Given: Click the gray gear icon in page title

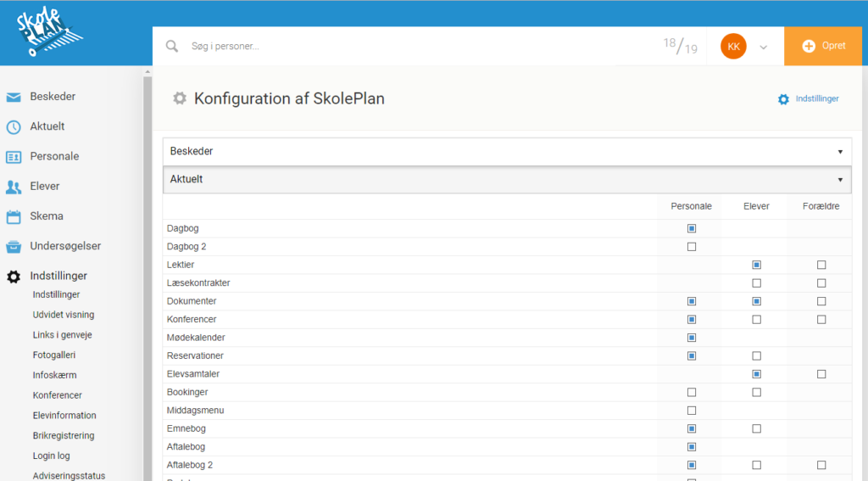Looking at the screenshot, I should tap(180, 98).
